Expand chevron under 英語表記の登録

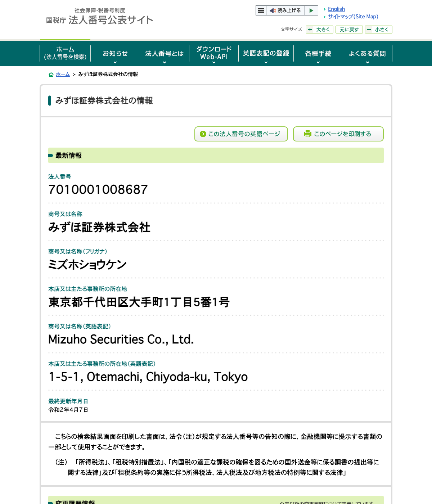click(266, 63)
